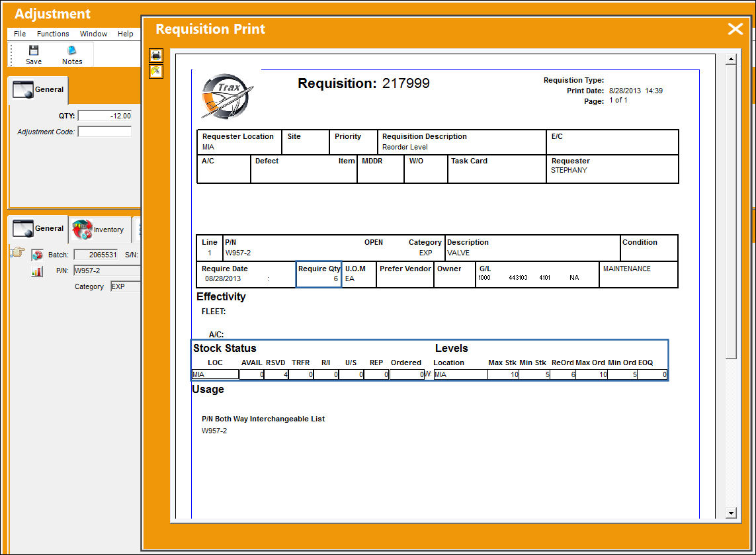Click the MAINTENANCE condition text

tap(626, 269)
